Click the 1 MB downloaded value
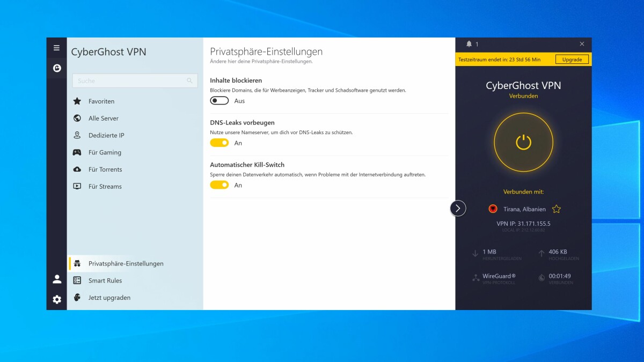Screen dimensions: 644x362 tap(489, 252)
